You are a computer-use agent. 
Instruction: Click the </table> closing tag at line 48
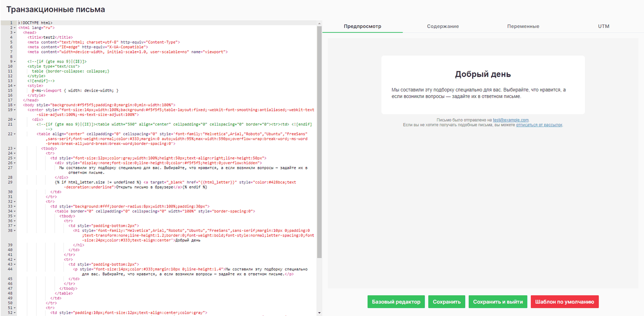pyautogui.click(x=64, y=293)
